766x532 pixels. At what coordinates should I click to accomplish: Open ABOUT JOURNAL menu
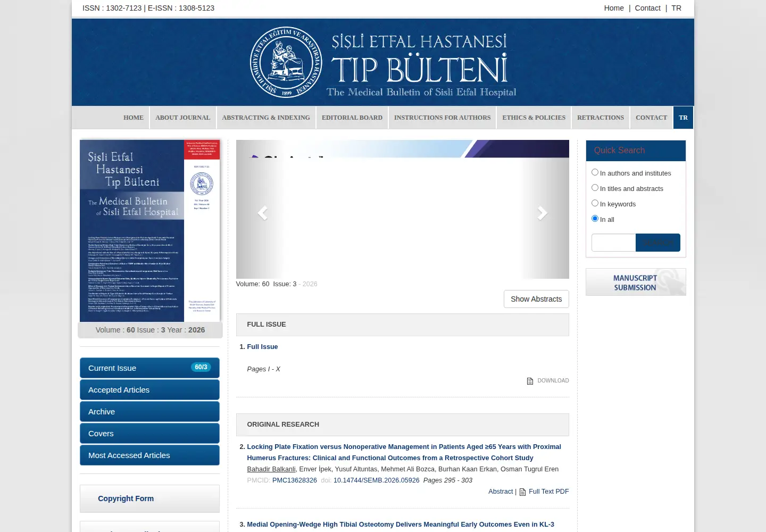(183, 118)
